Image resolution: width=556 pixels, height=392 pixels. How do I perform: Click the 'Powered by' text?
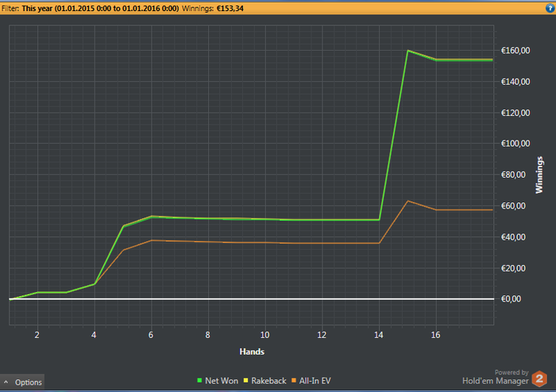512,372
